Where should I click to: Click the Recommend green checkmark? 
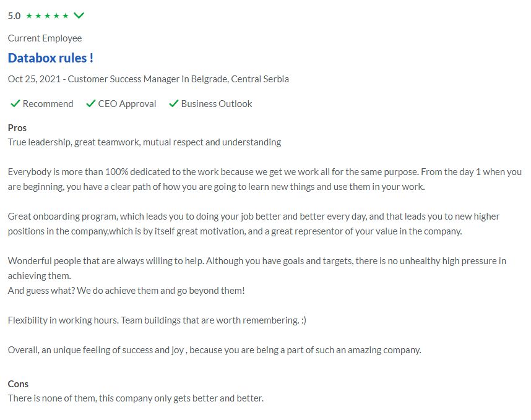pyautogui.click(x=15, y=103)
